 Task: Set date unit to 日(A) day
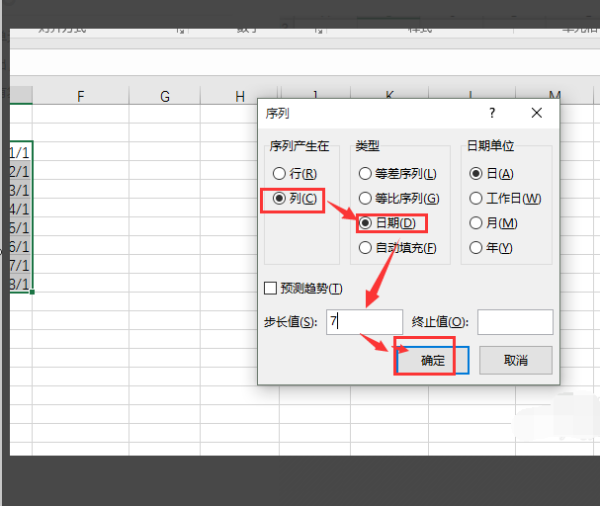pos(491,174)
